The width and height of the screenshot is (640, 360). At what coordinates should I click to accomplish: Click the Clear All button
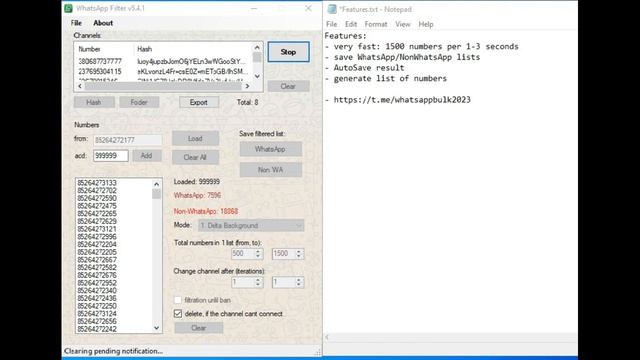(195, 157)
